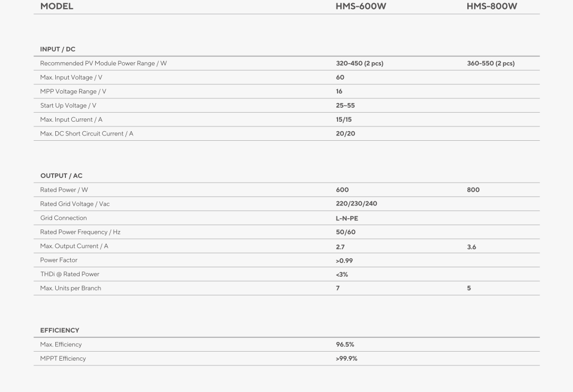This screenshot has height=392, width=573.
Task: Click the L-N-PE grid connection value
Action: [347, 218]
